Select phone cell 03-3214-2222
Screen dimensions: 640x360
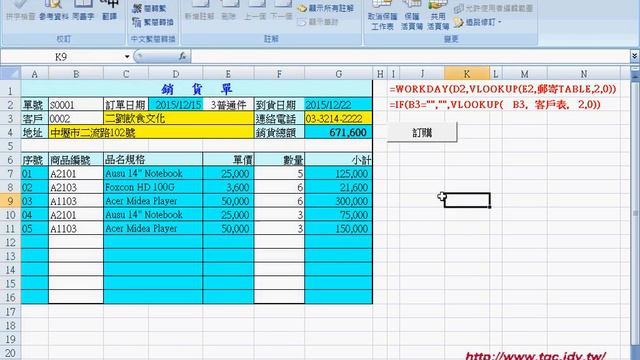[338, 119]
